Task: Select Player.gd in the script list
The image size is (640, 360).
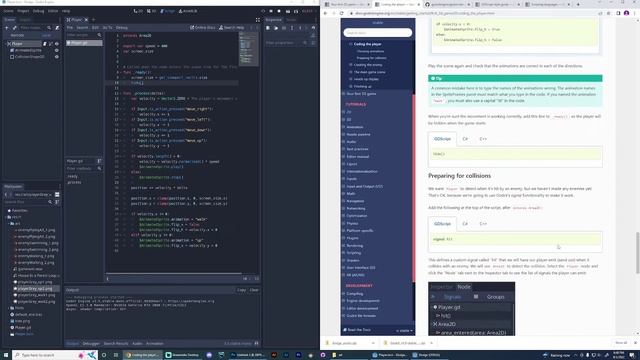Action: [84, 43]
